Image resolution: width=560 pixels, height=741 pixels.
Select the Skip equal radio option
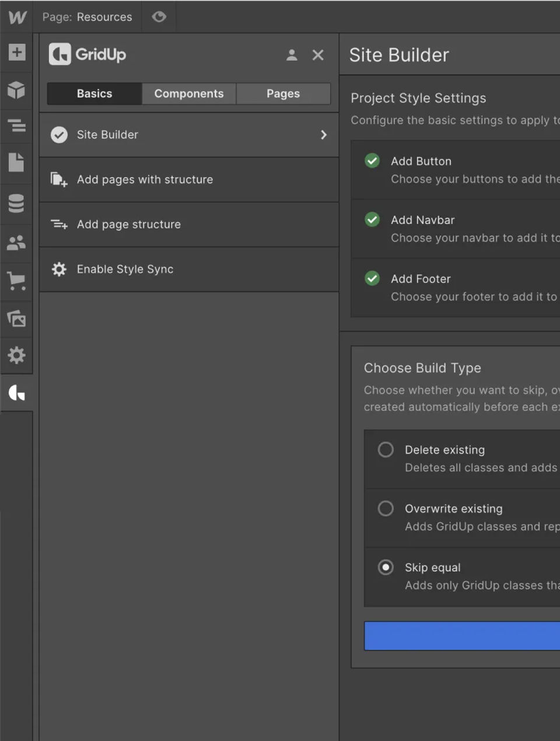point(386,567)
